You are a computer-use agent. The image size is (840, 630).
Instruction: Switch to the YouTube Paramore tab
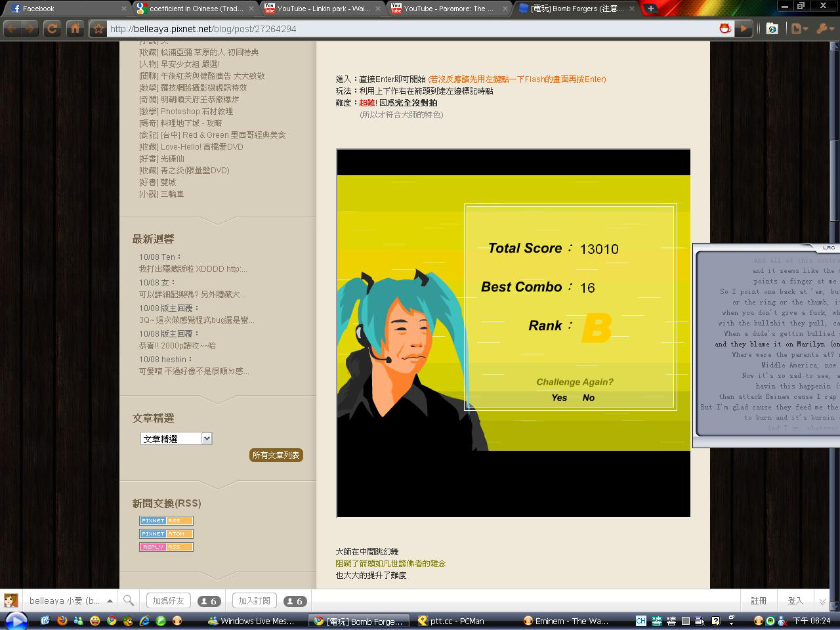pyautogui.click(x=450, y=9)
